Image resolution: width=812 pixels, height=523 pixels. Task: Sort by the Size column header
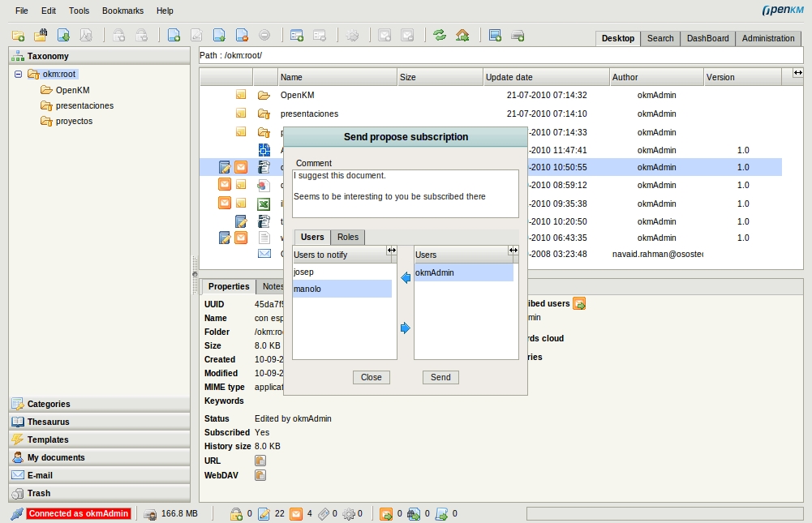pyautogui.click(x=440, y=77)
